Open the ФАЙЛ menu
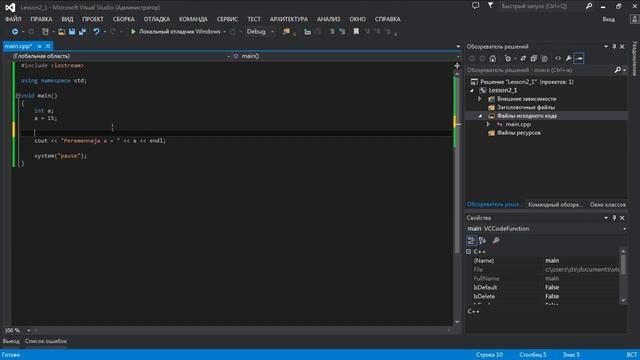This screenshot has width=640, height=360. 13,19
